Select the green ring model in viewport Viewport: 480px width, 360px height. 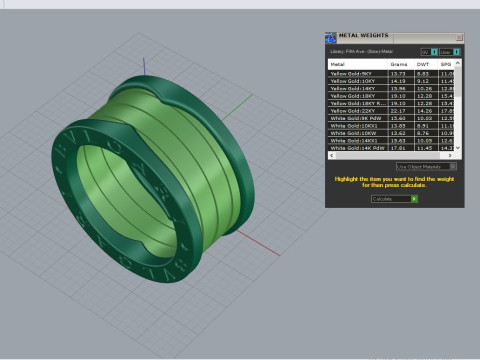click(153, 178)
